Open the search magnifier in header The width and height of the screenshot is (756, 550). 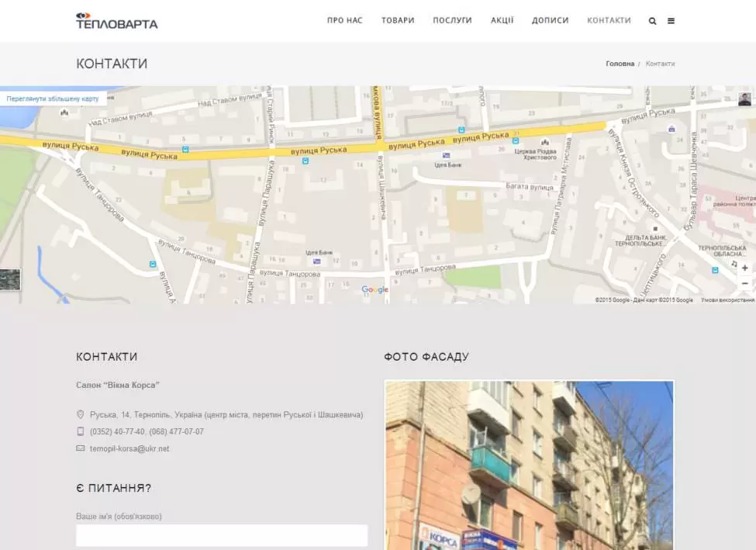[652, 21]
